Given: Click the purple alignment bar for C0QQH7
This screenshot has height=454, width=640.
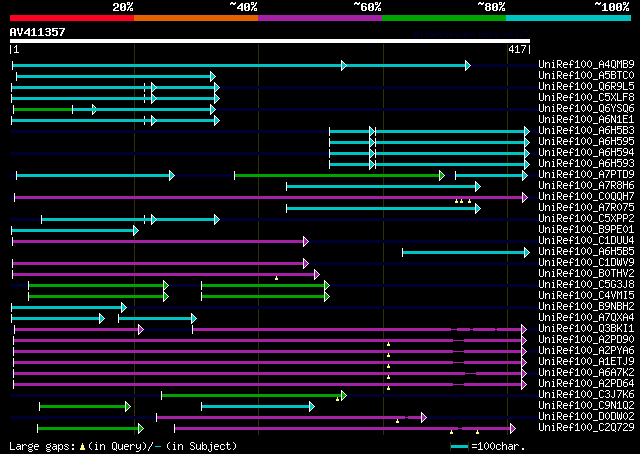Looking at the screenshot, I should 271,198.
